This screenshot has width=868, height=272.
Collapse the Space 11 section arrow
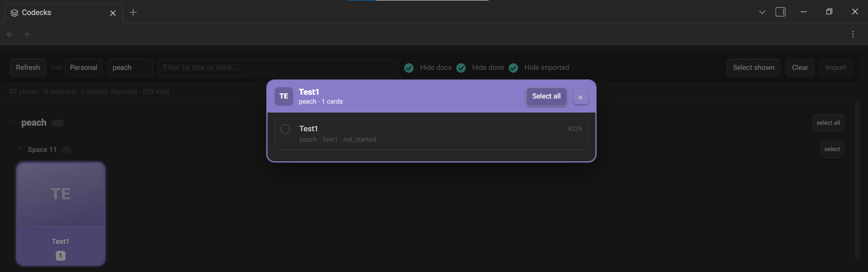(x=20, y=150)
